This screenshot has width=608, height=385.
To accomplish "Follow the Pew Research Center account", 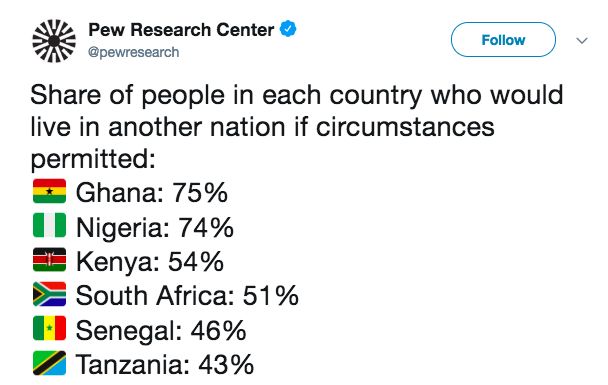I will 503,40.
